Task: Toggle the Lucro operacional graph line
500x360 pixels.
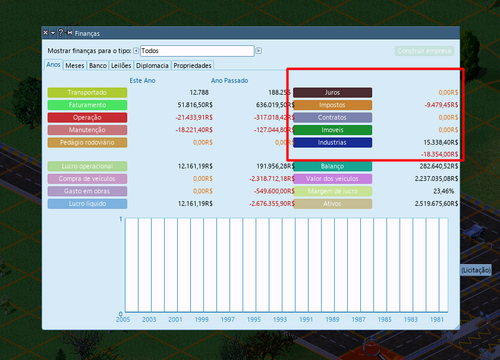Action: pos(87,166)
